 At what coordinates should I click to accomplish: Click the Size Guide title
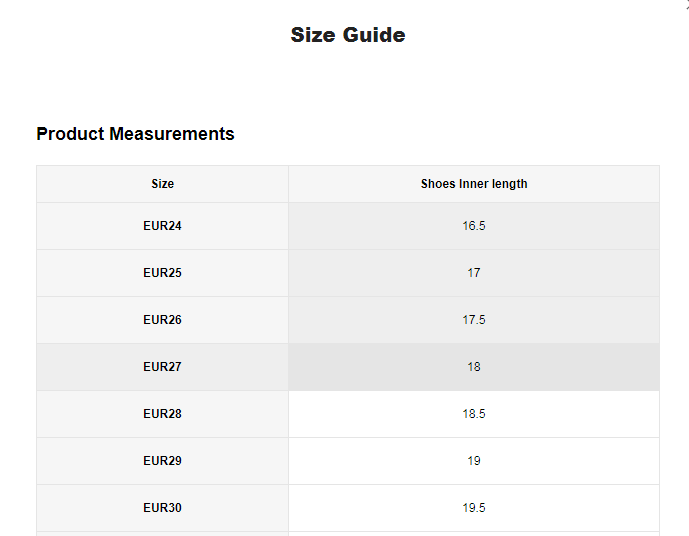(x=347, y=35)
